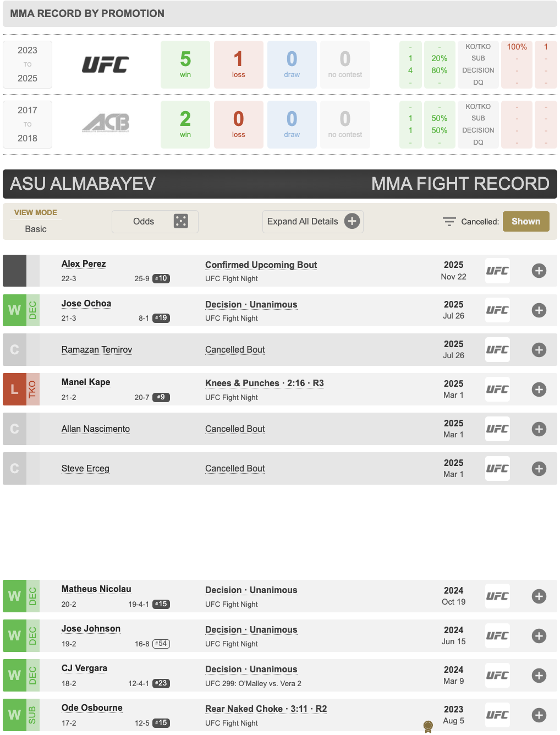Click the red L loss marker for Manel Kape
Viewport: 560px width, 735px height.
pos(14,390)
